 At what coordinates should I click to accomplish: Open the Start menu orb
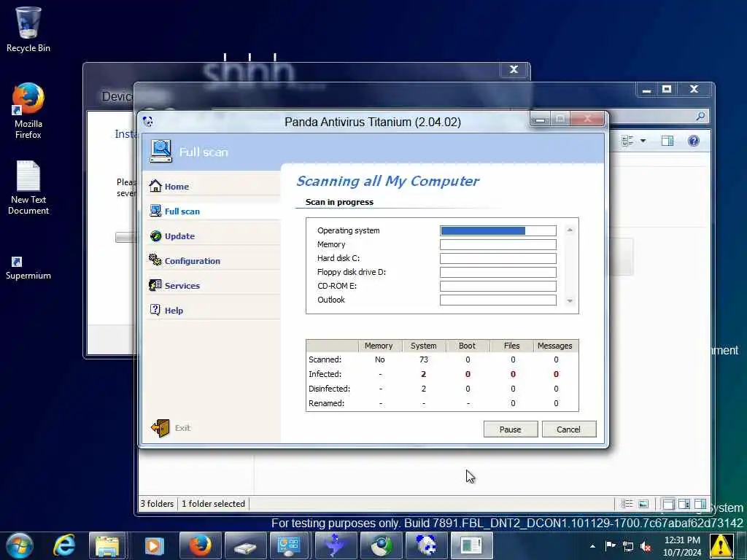point(20,545)
